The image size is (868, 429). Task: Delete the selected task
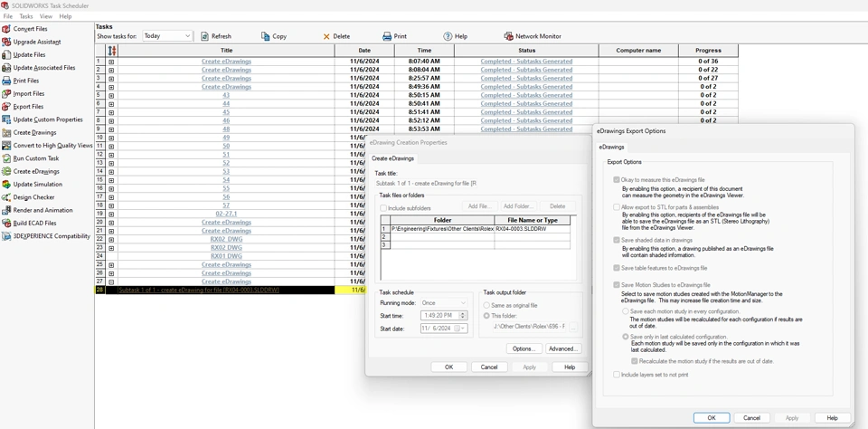point(336,36)
